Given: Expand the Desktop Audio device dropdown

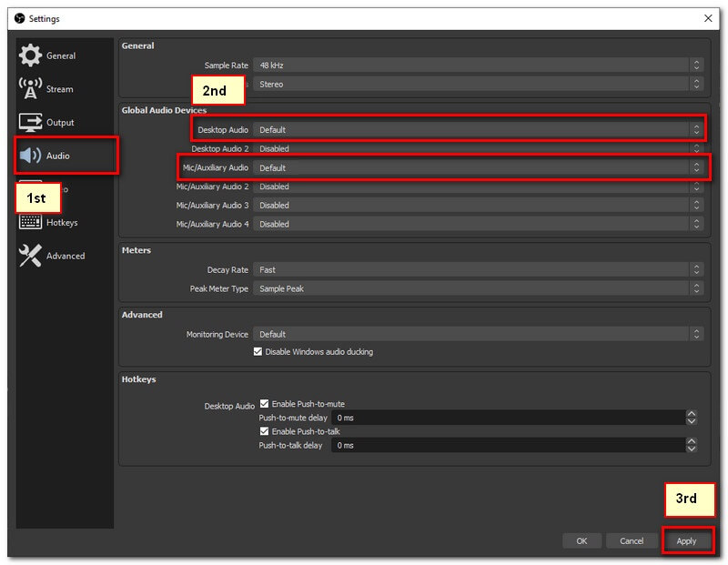Looking at the screenshot, I should coord(478,130).
